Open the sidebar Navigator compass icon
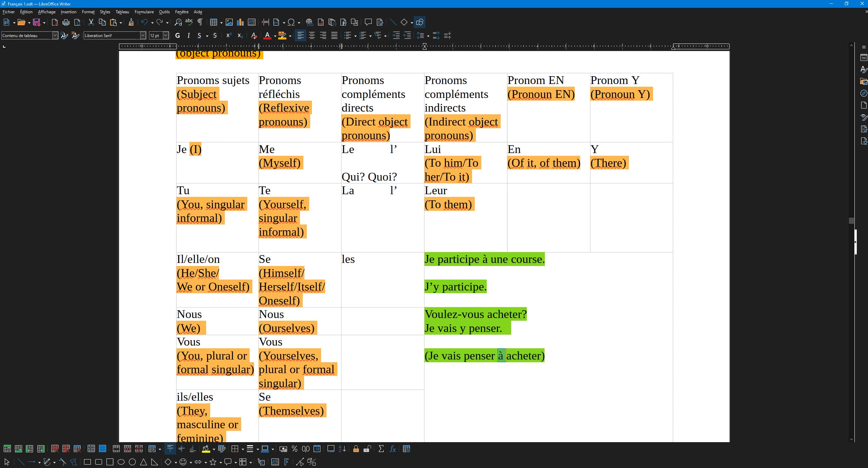Image resolution: width=868 pixels, height=468 pixels. pyautogui.click(x=864, y=93)
